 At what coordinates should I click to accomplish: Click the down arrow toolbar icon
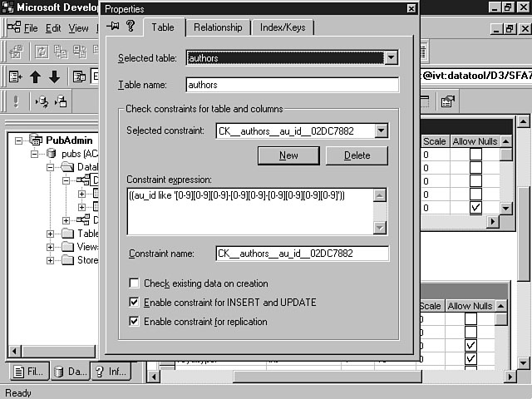[54, 76]
